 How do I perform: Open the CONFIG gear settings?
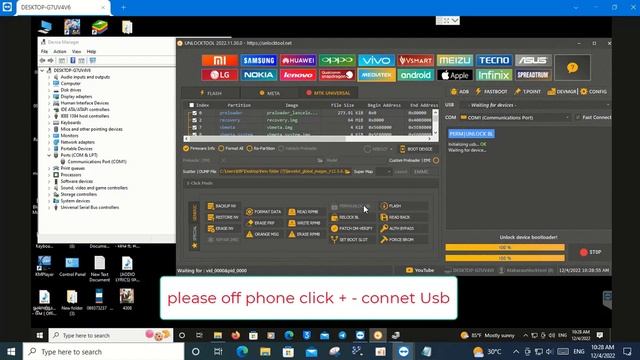[594, 92]
